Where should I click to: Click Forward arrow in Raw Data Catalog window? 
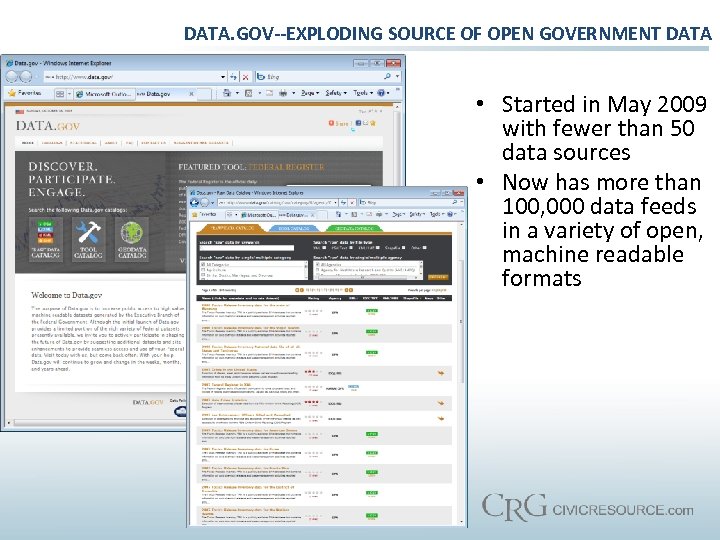click(x=205, y=202)
